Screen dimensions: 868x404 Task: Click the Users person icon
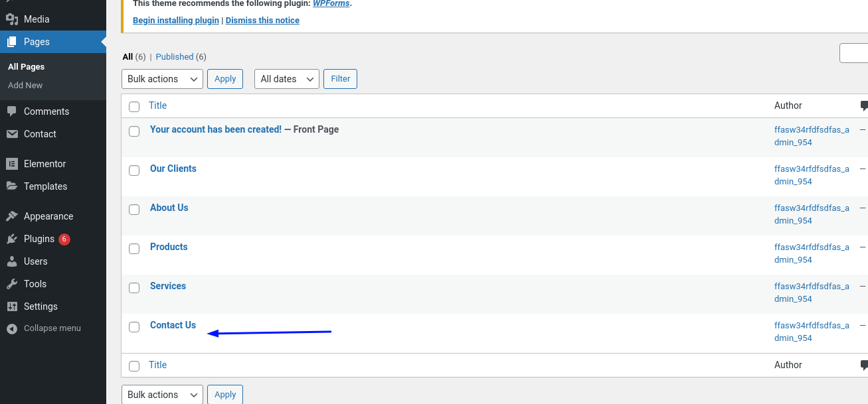[x=12, y=261]
